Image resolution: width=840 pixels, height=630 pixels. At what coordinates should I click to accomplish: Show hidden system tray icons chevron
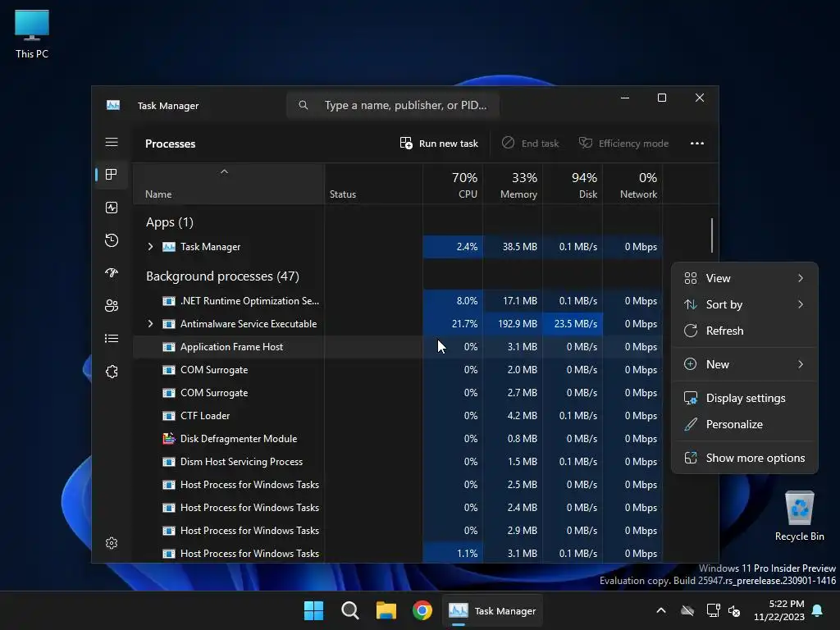[661, 610]
